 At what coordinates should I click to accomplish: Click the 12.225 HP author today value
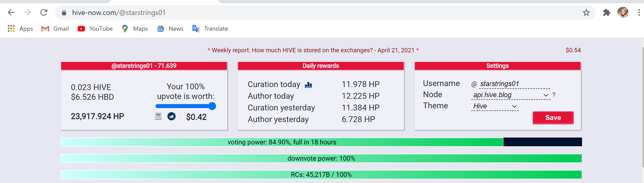[360, 96]
